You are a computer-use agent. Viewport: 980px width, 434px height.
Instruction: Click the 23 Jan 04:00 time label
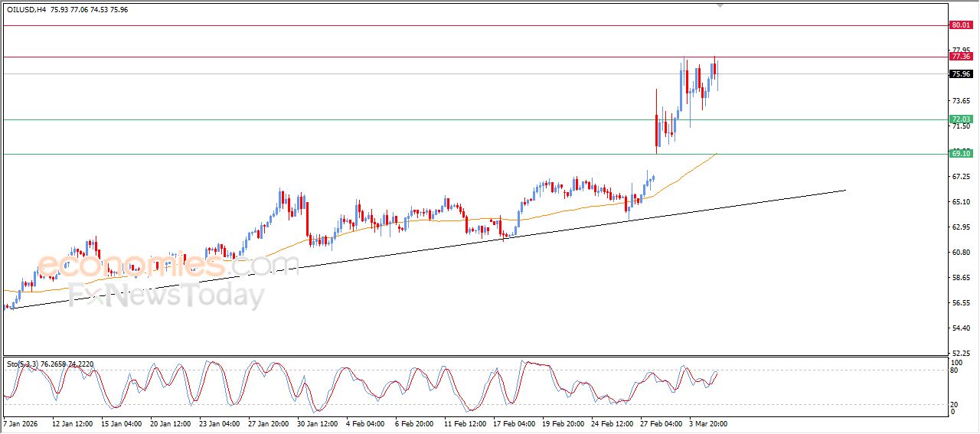click(x=220, y=423)
